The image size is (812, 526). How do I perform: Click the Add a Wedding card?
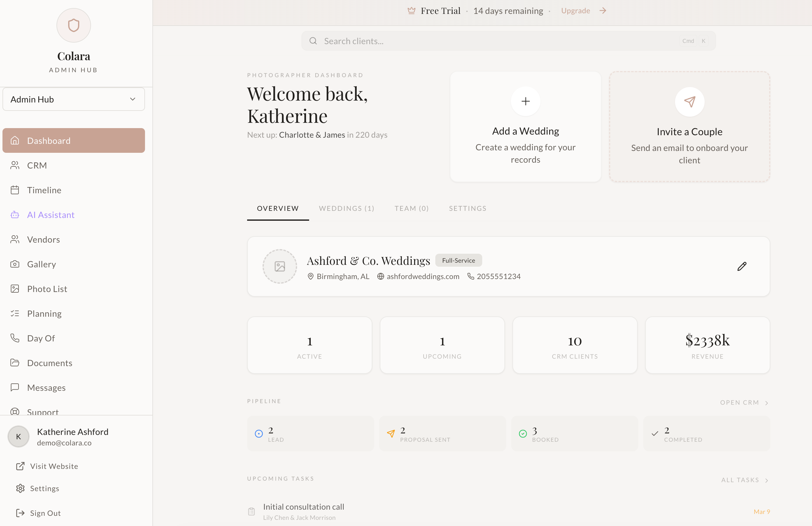click(x=525, y=127)
